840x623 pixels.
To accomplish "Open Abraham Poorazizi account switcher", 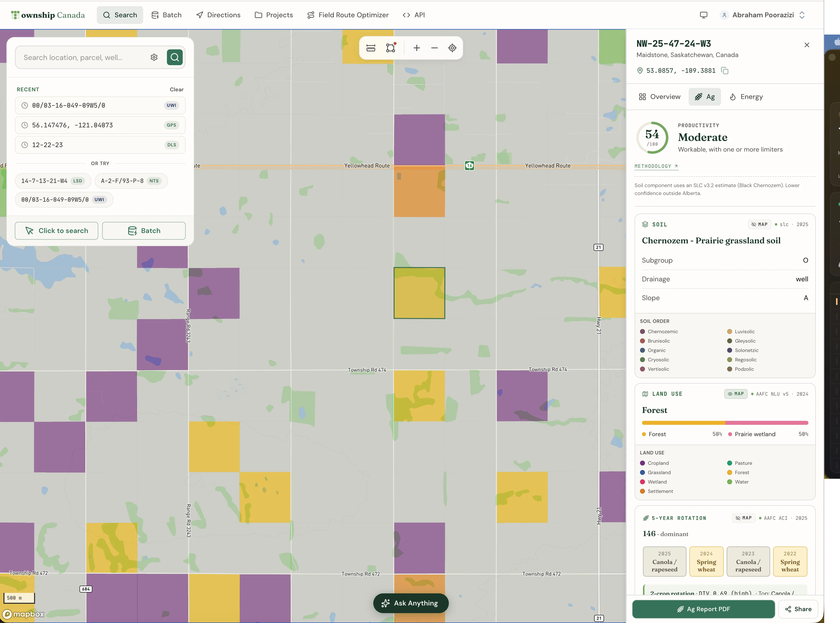I will click(x=763, y=15).
